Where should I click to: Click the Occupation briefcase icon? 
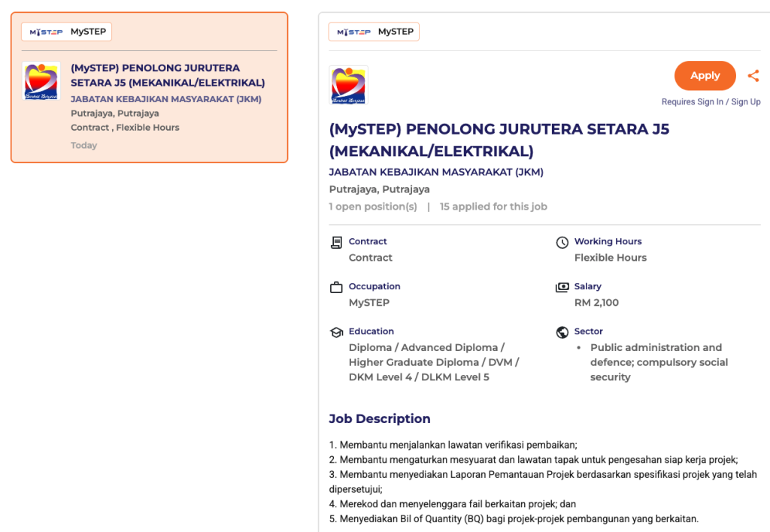[x=336, y=287]
